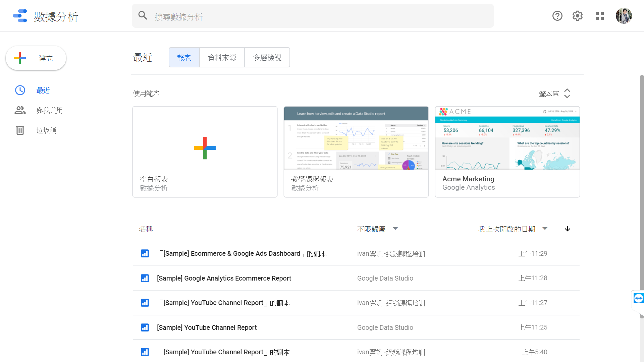Viewport: 644px width, 362px height.
Task: Click the 搜尋數據分析 search field
Action: pyautogui.click(x=313, y=16)
